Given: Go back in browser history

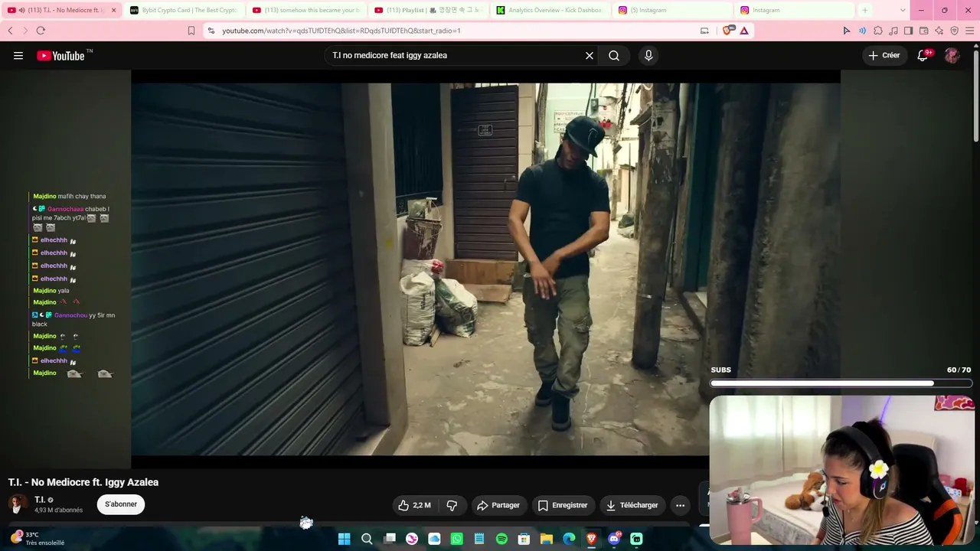Looking at the screenshot, I should (x=10, y=31).
